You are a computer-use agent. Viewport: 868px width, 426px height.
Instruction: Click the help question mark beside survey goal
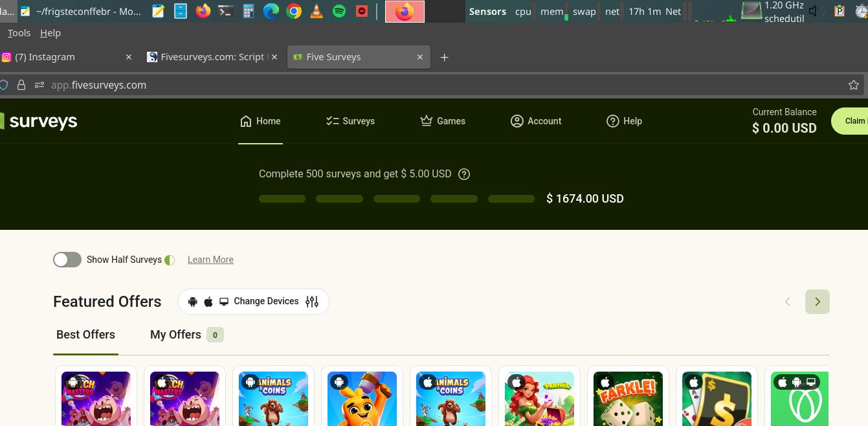tap(464, 174)
